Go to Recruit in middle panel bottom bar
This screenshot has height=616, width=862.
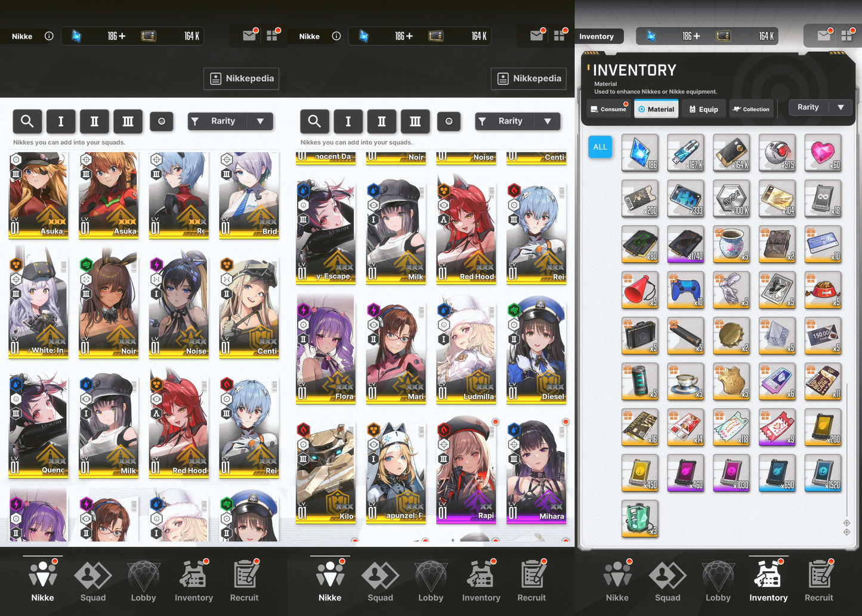[x=532, y=581]
